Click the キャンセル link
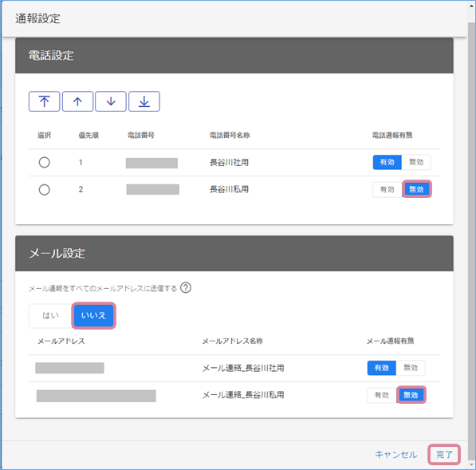This screenshot has width=476, height=470. [x=395, y=455]
